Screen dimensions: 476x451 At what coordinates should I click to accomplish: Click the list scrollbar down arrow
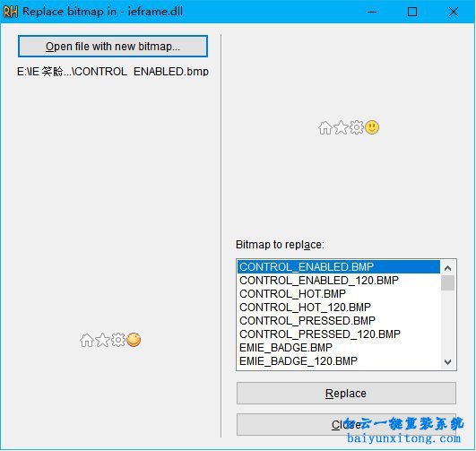(447, 361)
